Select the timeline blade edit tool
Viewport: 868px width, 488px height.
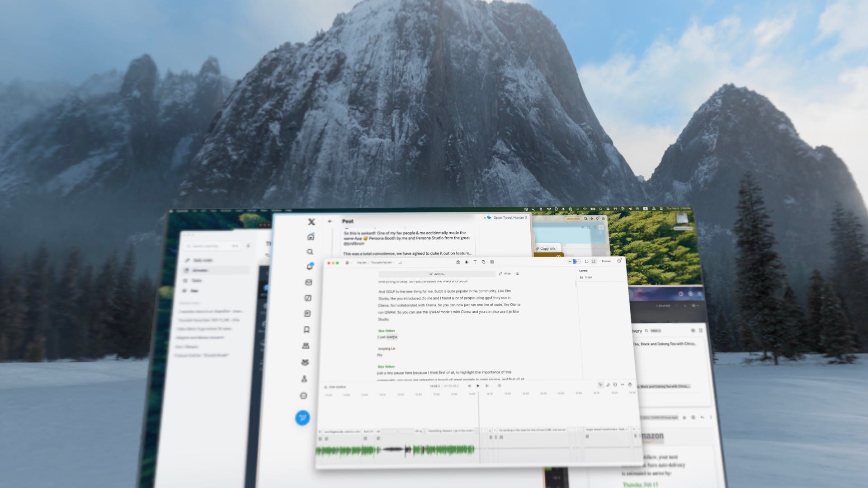click(x=608, y=385)
